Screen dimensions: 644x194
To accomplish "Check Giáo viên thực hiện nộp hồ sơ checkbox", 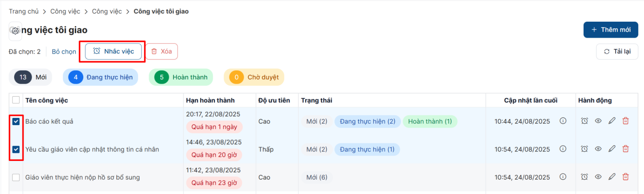I will 16,177.
